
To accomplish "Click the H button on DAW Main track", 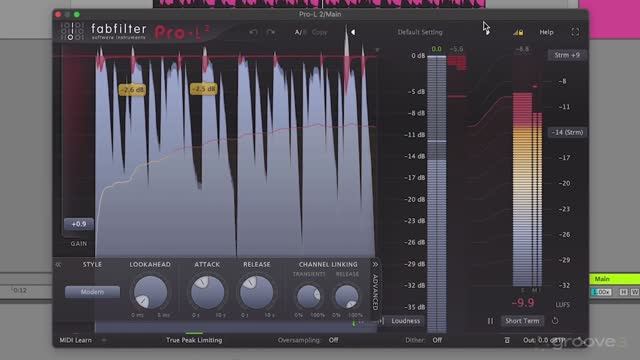I will click(623, 292).
